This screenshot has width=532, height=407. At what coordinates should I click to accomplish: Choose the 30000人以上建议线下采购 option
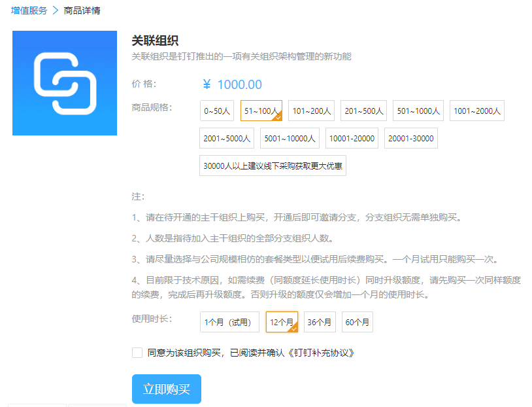coord(273,166)
